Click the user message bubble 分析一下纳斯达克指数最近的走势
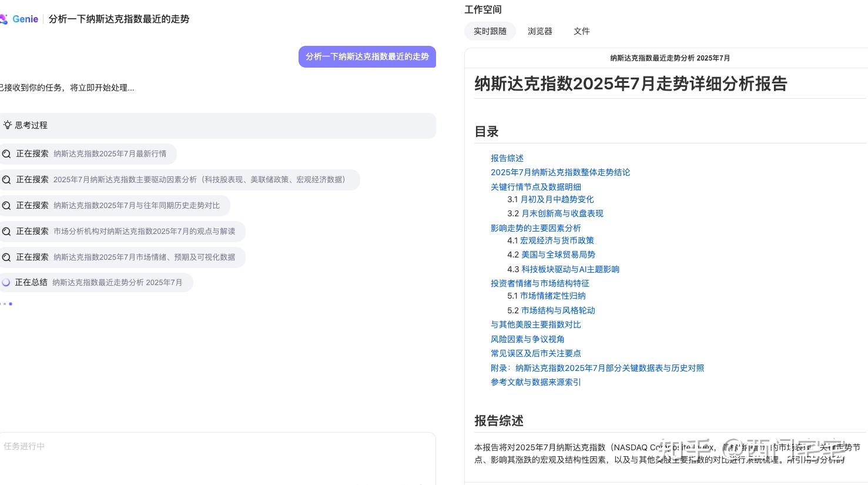This screenshot has width=868, height=485. click(367, 56)
